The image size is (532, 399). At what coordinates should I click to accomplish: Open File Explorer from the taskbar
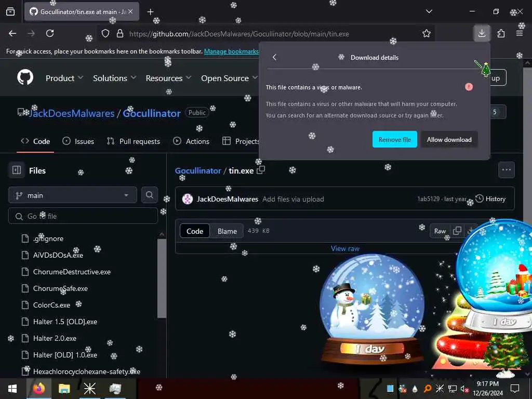(x=64, y=389)
